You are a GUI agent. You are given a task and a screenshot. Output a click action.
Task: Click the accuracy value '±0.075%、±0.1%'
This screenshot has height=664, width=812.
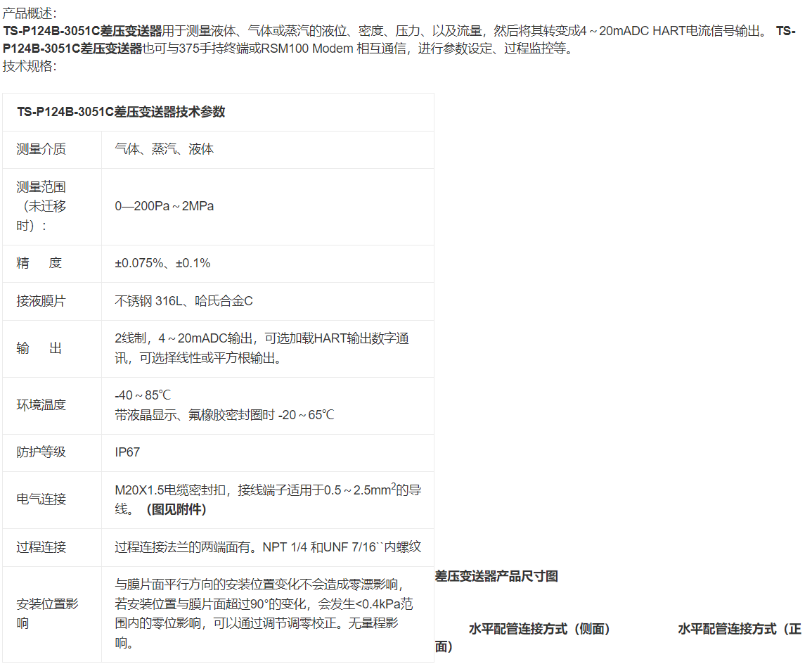pyautogui.click(x=162, y=263)
